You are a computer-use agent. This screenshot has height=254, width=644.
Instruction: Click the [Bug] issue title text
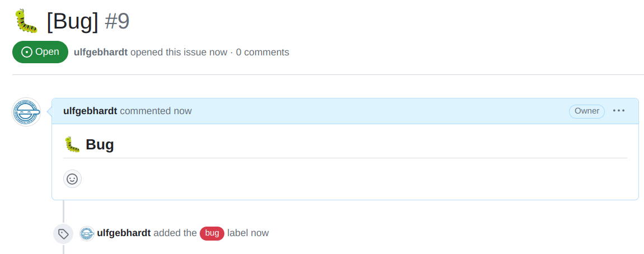click(72, 21)
